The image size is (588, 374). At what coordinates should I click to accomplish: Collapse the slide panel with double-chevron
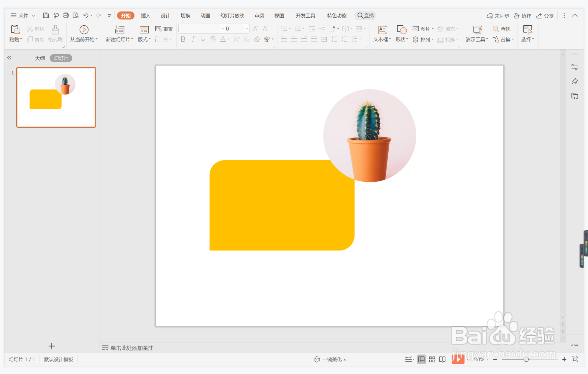pyautogui.click(x=9, y=58)
